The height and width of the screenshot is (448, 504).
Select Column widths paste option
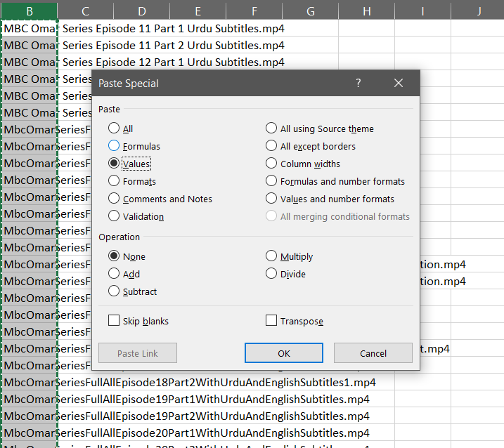pos(271,164)
